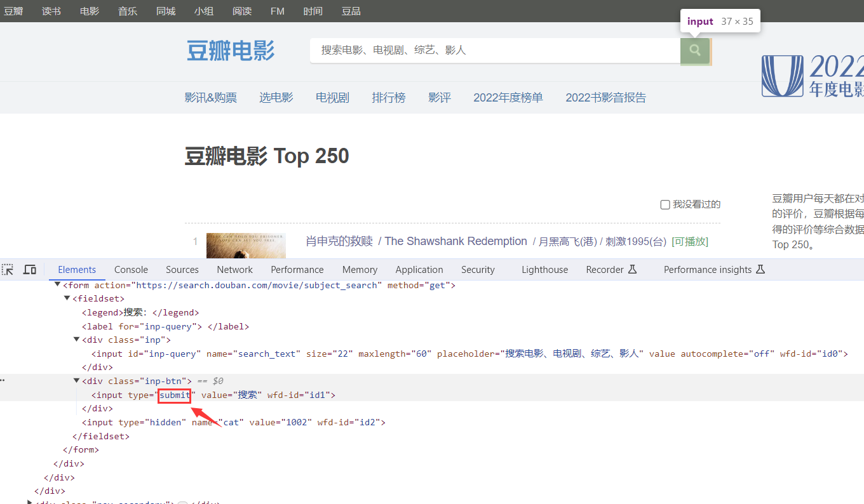Image resolution: width=864 pixels, height=504 pixels.
Task: Open the Application tab
Action: point(419,270)
